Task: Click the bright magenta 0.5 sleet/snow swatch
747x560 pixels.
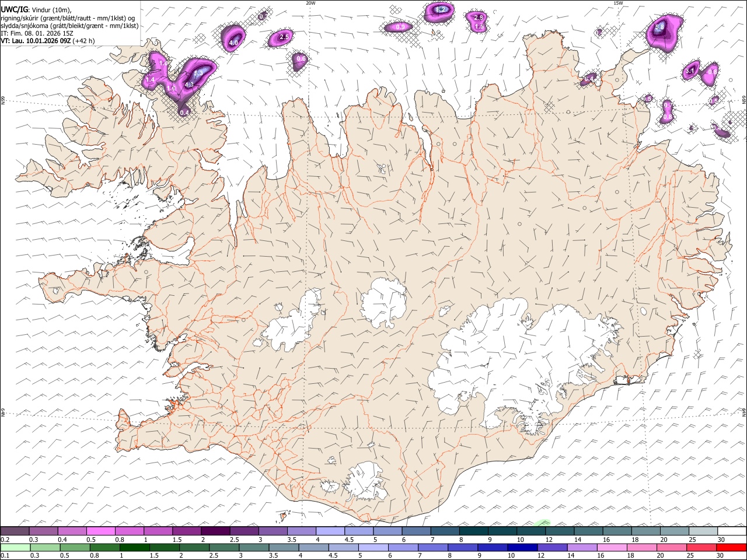Action: (x=100, y=531)
